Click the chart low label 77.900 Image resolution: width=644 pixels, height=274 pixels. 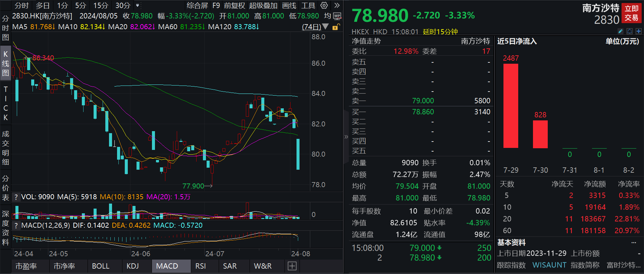pos(193,186)
